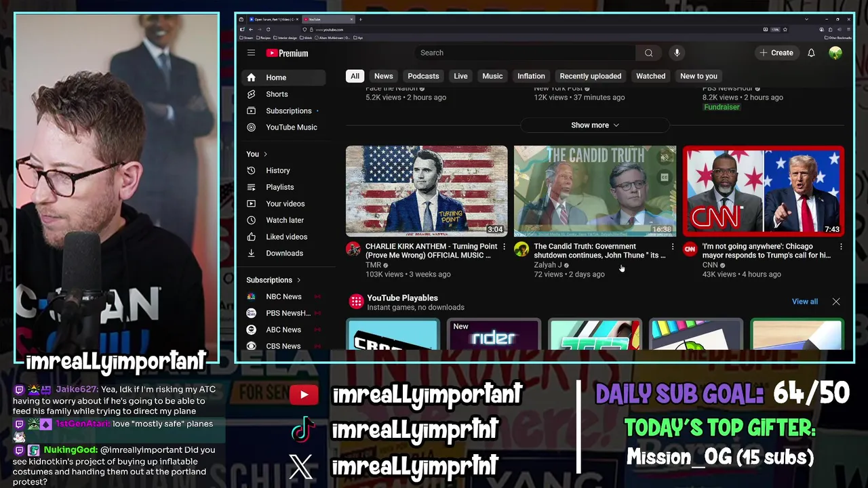Open the Zalyah J channel avatar
868x488 pixels.
click(521, 249)
